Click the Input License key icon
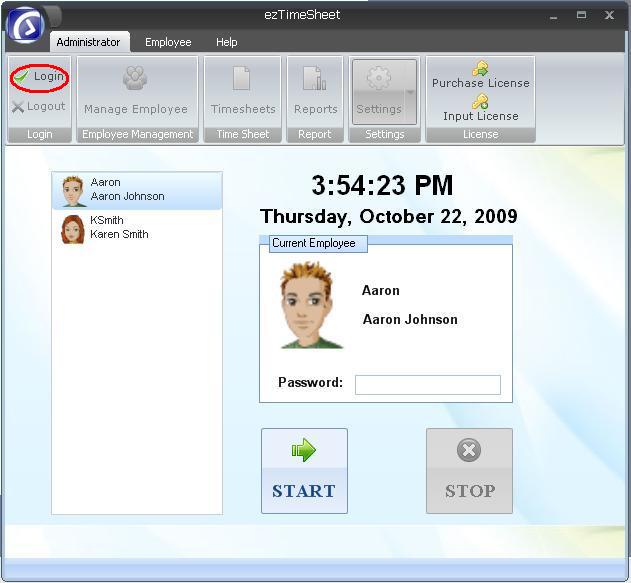The width and height of the screenshot is (631, 583). pyautogui.click(x=480, y=101)
